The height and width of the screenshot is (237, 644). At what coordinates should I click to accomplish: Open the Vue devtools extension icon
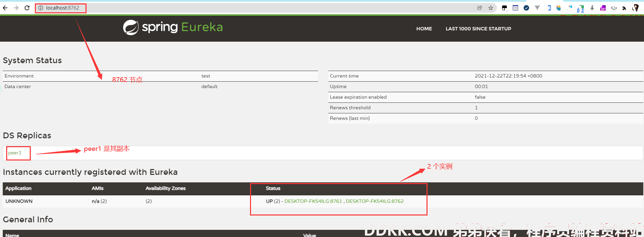click(x=537, y=8)
